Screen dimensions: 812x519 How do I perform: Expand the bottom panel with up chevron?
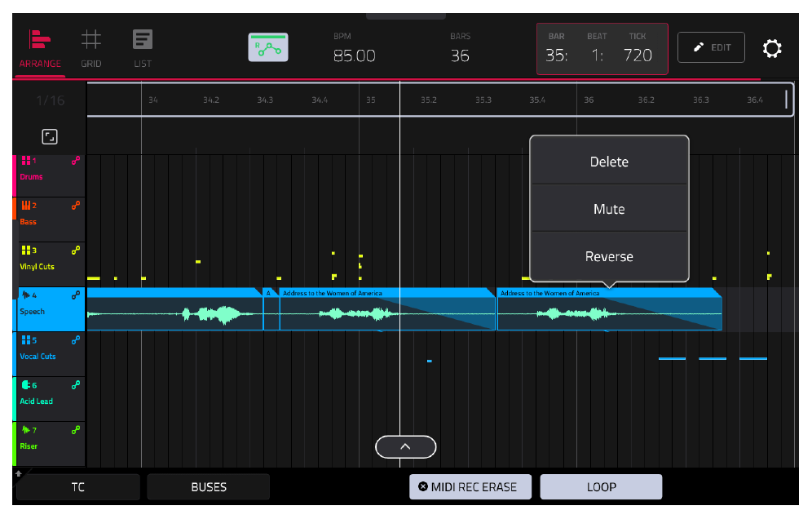[405, 447]
